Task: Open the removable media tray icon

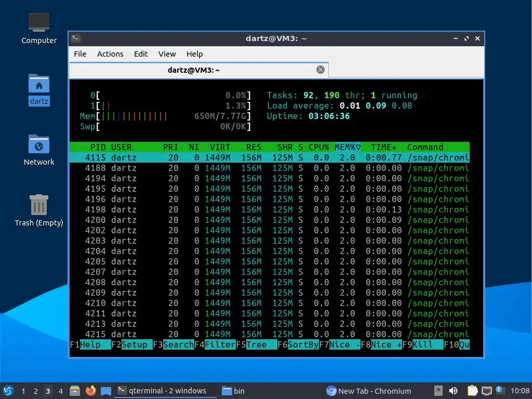Action: [438, 391]
